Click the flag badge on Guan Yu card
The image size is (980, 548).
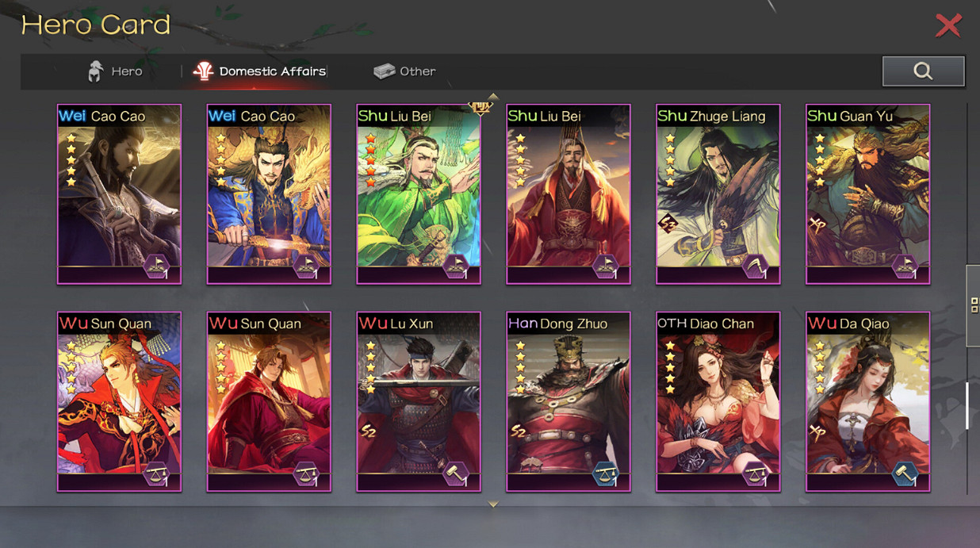[905, 267]
